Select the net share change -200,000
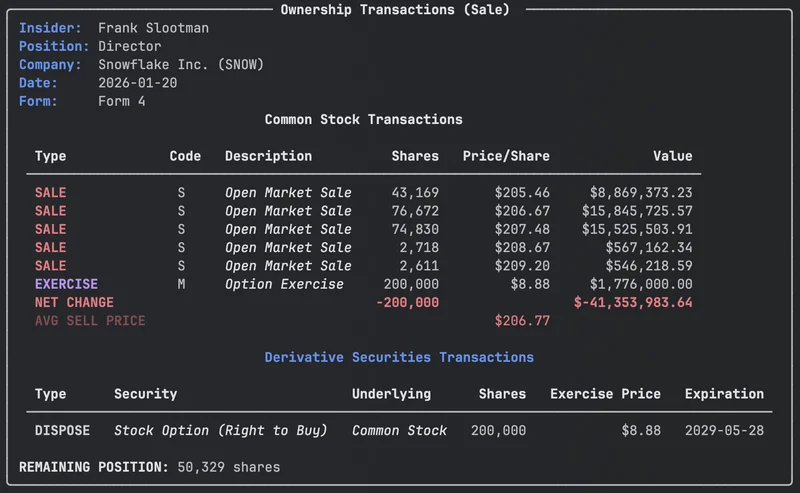Image resolution: width=800 pixels, height=493 pixels. [x=407, y=303]
